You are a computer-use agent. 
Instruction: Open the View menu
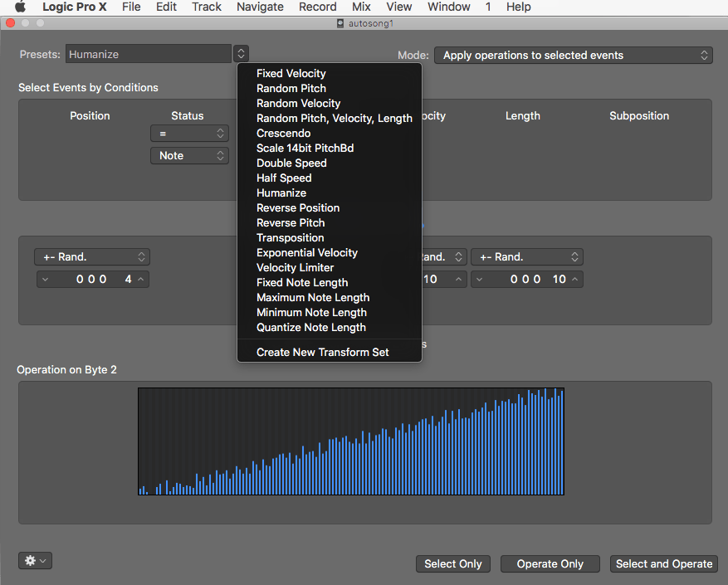[x=399, y=7]
